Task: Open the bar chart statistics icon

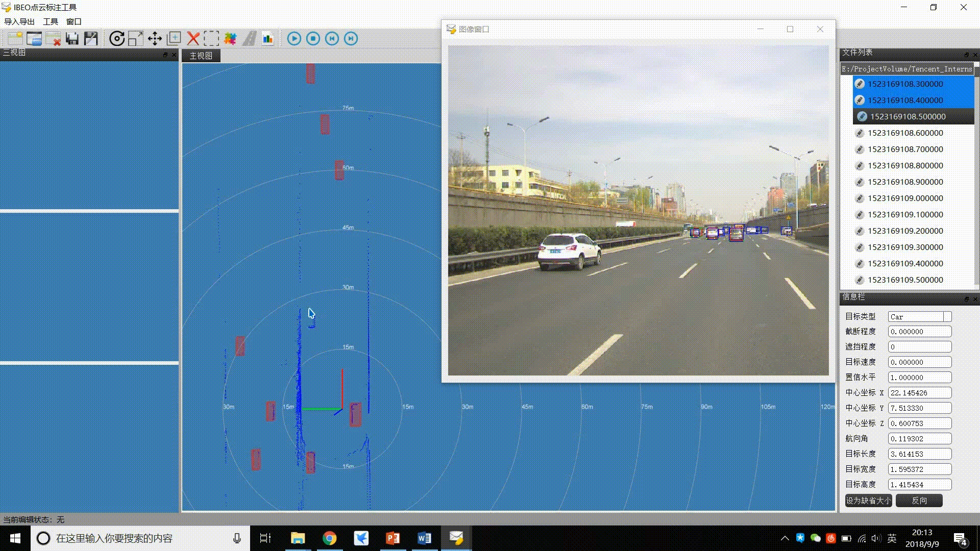Action: tap(267, 38)
